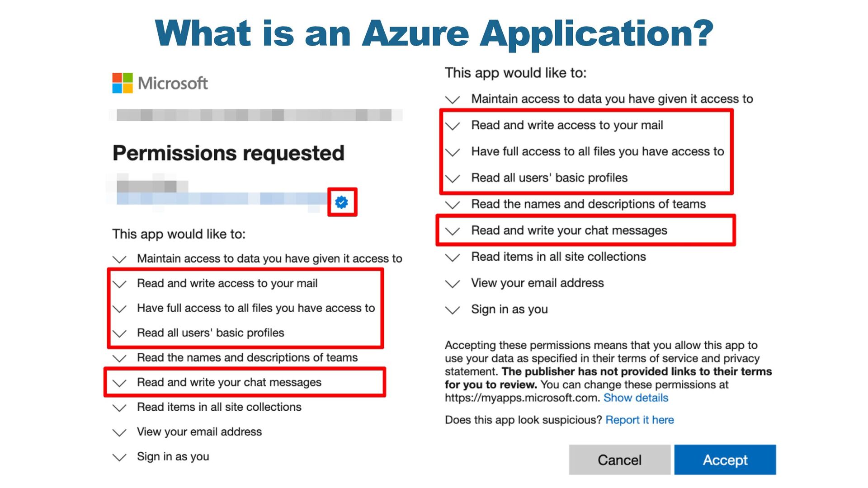This screenshot has height=488, width=868.
Task: Expand left panel's Read and write mail permission
Action: click(120, 284)
